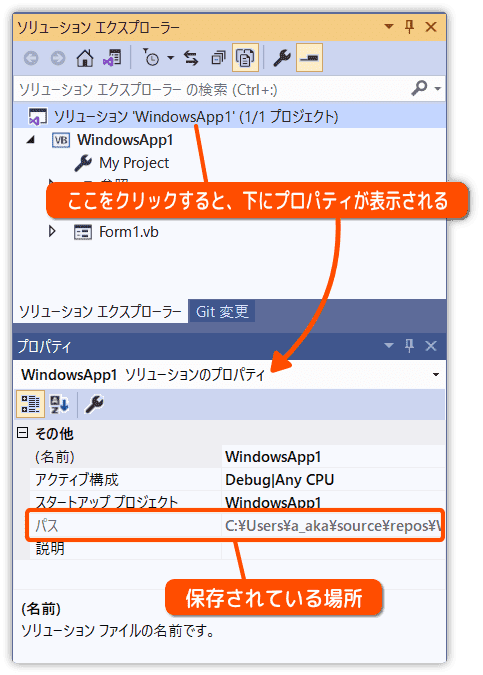Sort properties alphabetically with A-Z icon
Viewport: 483px width, 675px height.
(x=59, y=404)
